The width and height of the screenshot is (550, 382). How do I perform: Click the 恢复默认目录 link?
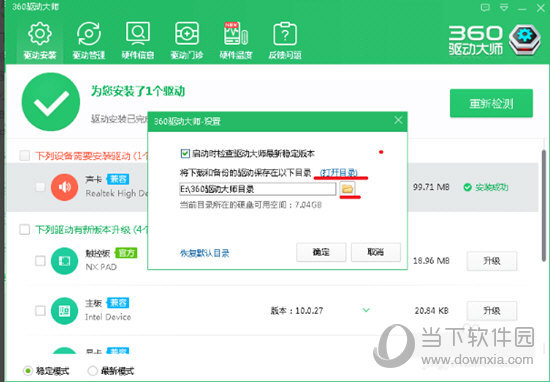click(x=204, y=253)
